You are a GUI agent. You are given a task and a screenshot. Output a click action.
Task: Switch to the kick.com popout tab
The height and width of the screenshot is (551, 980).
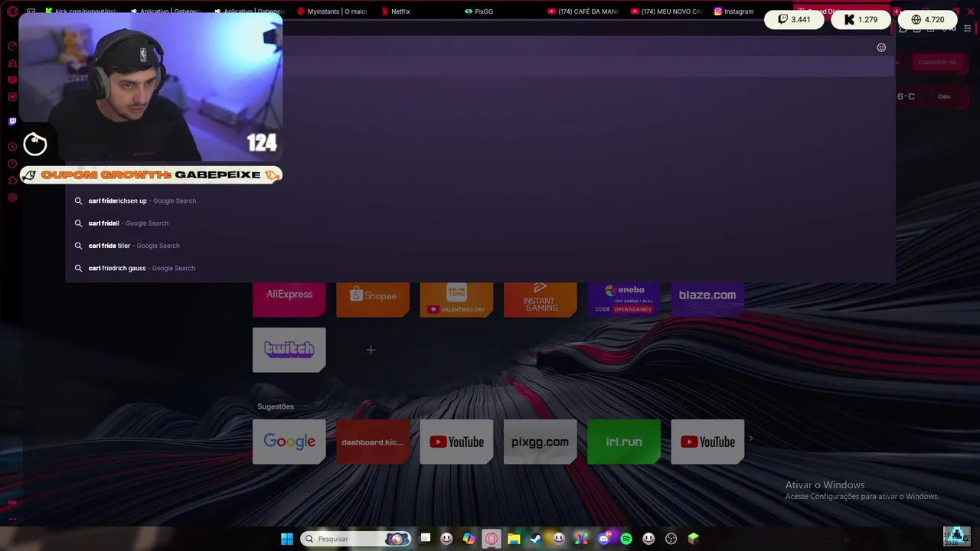point(80,11)
